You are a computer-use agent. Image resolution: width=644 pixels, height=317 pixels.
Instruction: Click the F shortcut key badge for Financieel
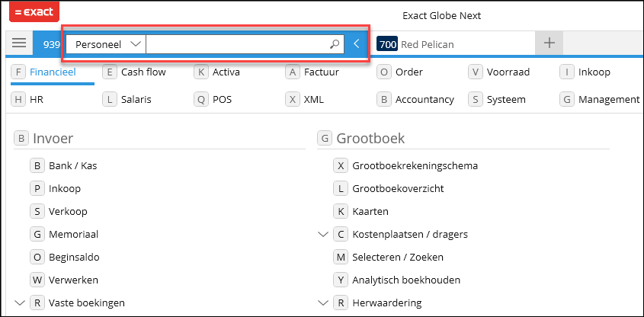[x=18, y=72]
